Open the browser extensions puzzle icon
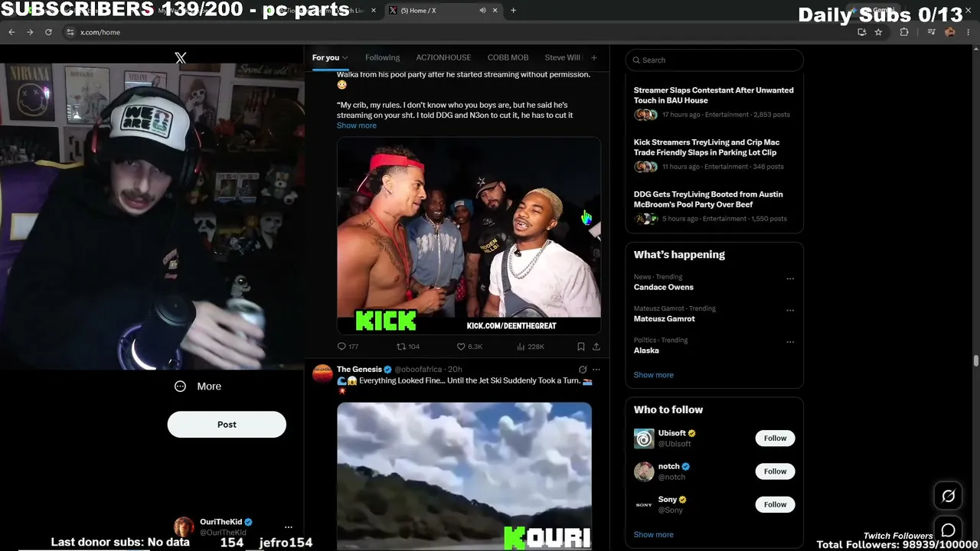980x551 pixels. pyautogui.click(x=904, y=32)
